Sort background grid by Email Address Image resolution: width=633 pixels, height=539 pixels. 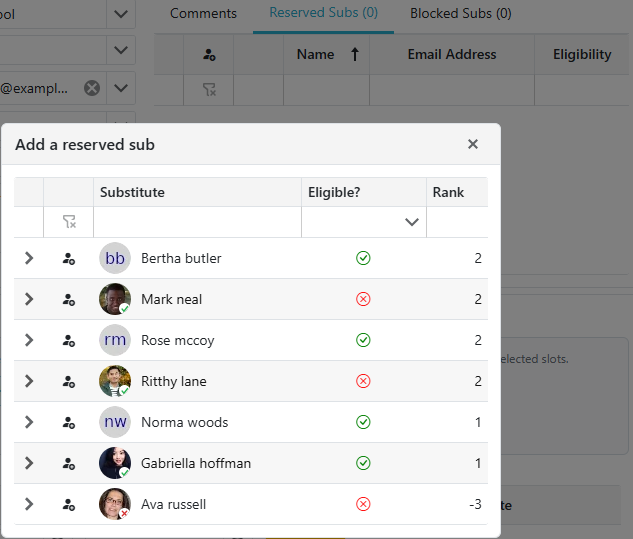coord(452,55)
